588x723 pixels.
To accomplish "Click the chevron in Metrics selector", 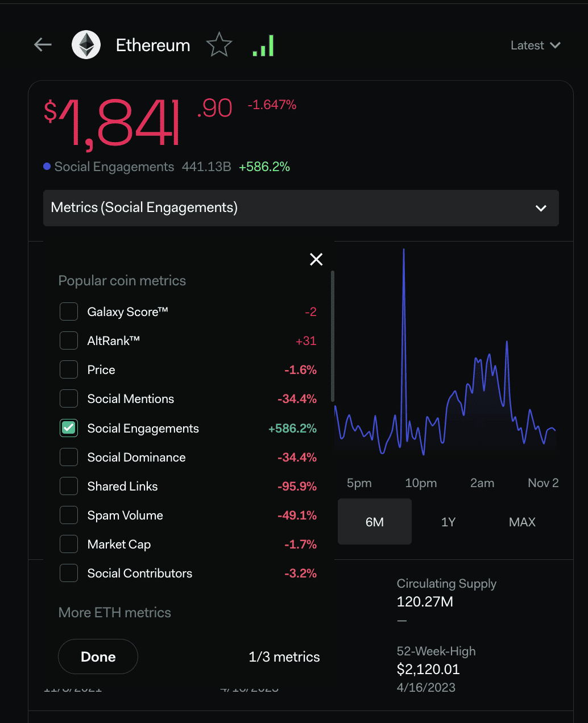I will pyautogui.click(x=541, y=208).
